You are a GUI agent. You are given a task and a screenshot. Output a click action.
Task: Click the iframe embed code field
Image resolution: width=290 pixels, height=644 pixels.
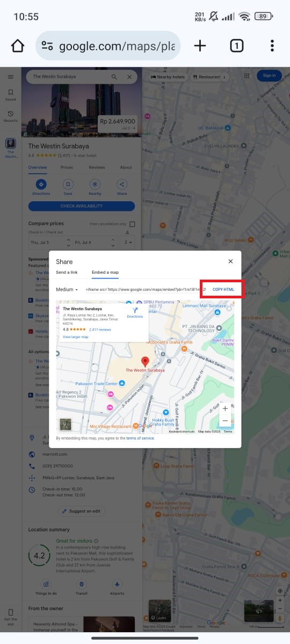click(146, 290)
